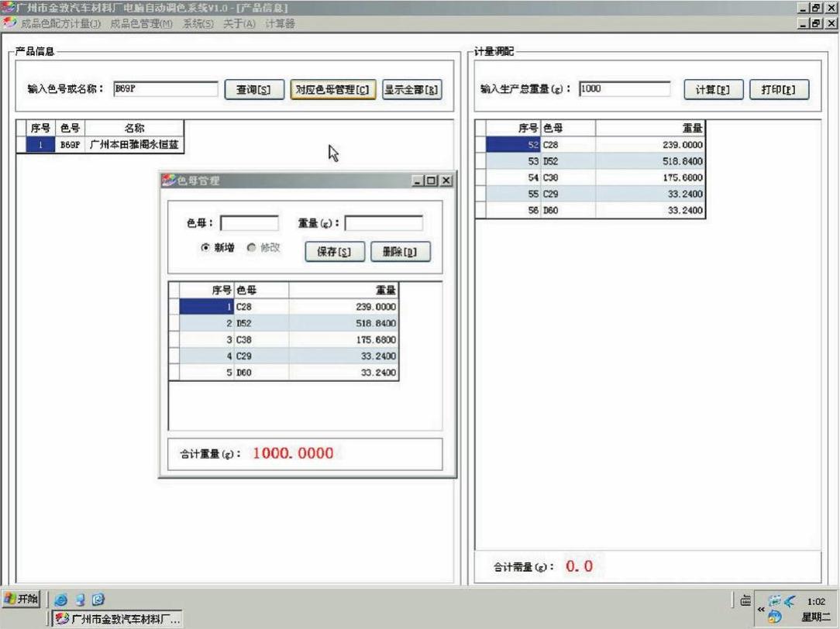The width and height of the screenshot is (840, 629).
Task: Click 保存[S] in the 色母管理 dialog
Action: pos(335,252)
